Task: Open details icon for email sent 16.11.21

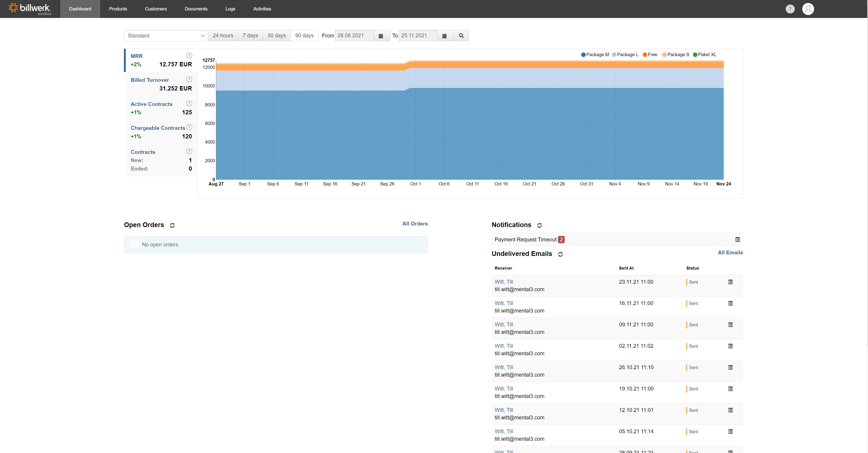Action: point(730,303)
